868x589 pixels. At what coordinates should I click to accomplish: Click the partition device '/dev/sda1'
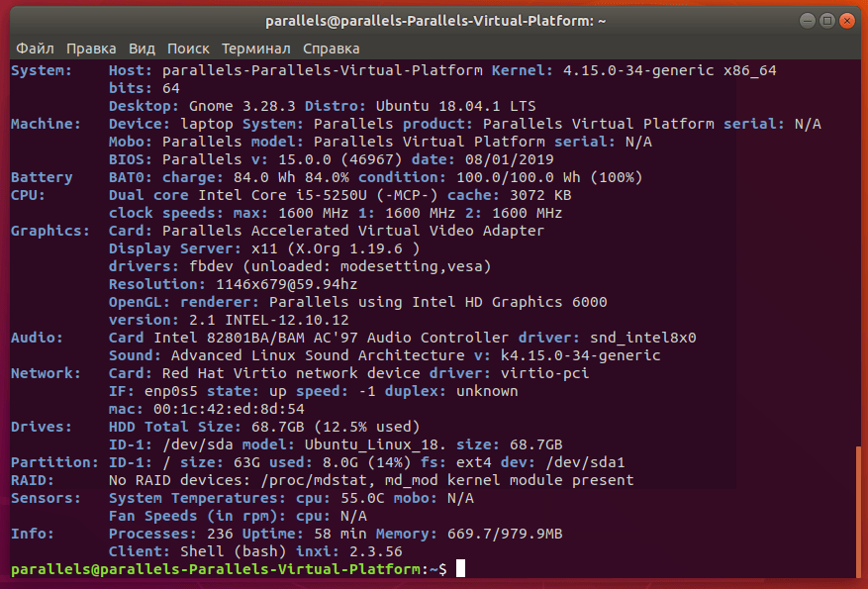pos(585,462)
